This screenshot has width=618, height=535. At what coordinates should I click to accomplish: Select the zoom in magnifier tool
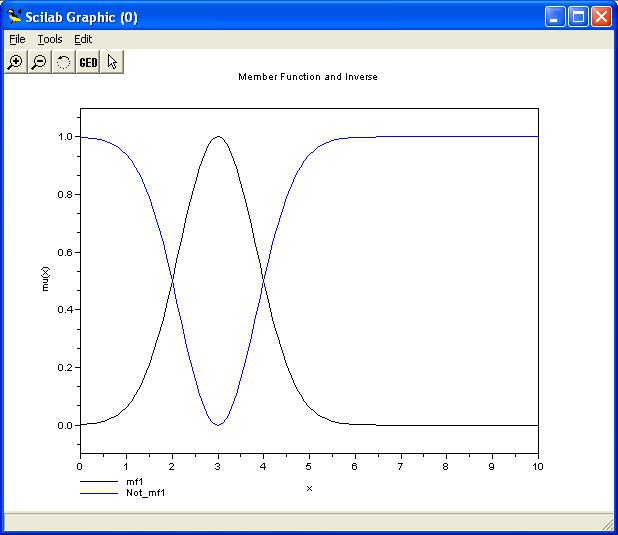point(15,62)
